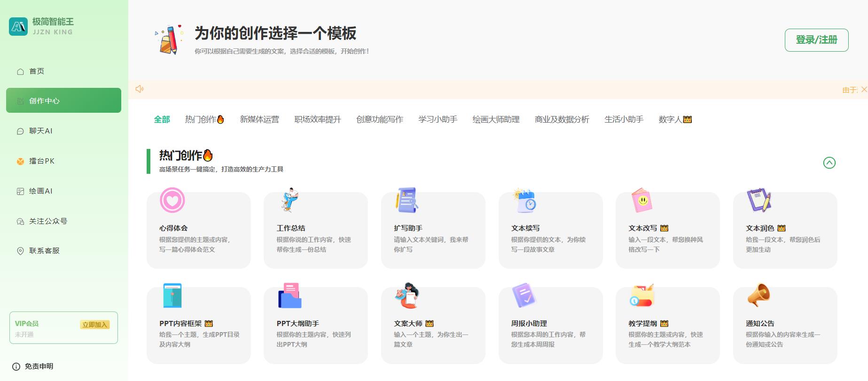Screen dimensions: 868x381
Task: Dismiss the notification banner
Action: click(x=864, y=89)
